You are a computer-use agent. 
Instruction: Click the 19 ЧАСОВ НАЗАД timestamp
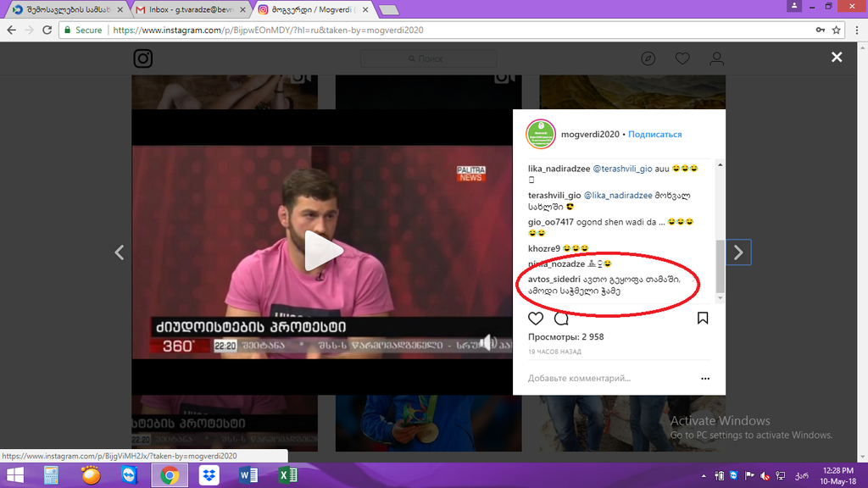click(554, 352)
